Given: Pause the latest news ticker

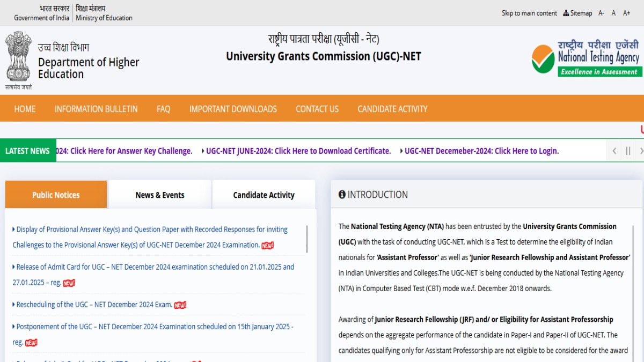Looking at the screenshot, I should [x=628, y=151].
